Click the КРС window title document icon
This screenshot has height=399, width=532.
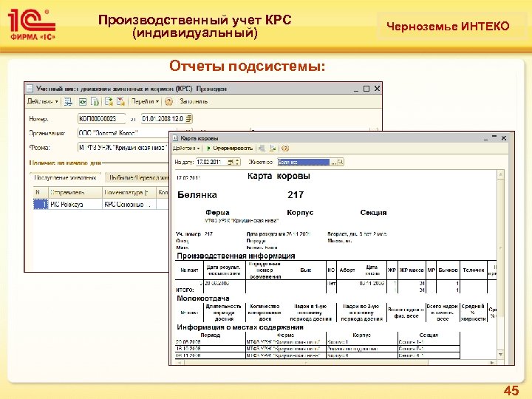click(x=30, y=89)
